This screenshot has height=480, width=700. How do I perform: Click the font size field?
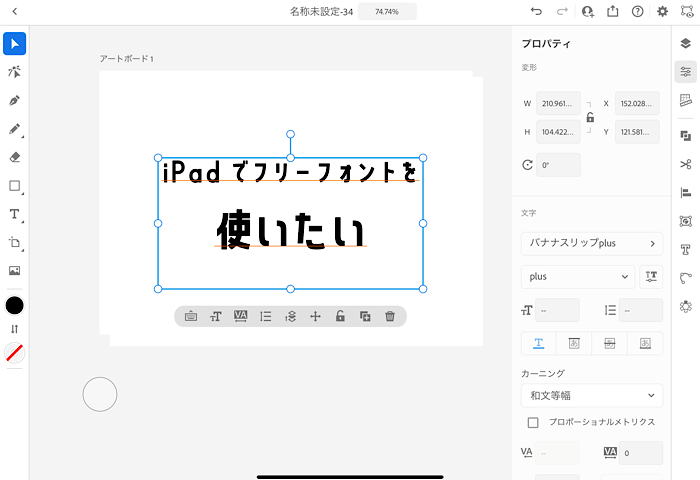(x=557, y=310)
